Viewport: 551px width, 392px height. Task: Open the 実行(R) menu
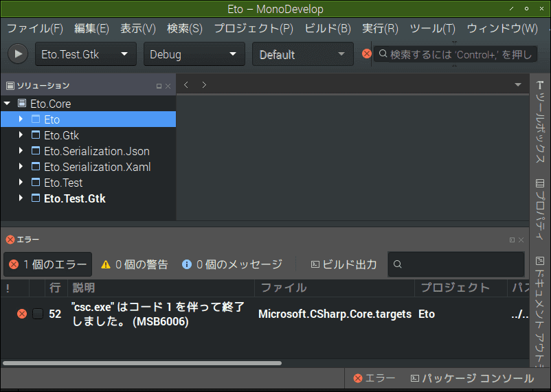(380, 28)
